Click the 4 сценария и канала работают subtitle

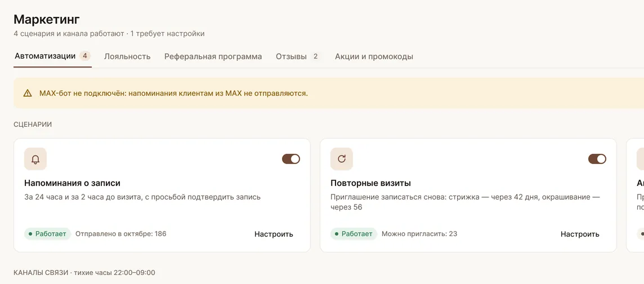[109, 34]
